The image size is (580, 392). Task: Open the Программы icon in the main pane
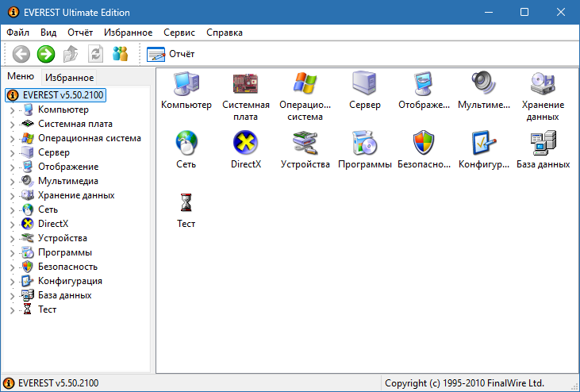pyautogui.click(x=365, y=142)
